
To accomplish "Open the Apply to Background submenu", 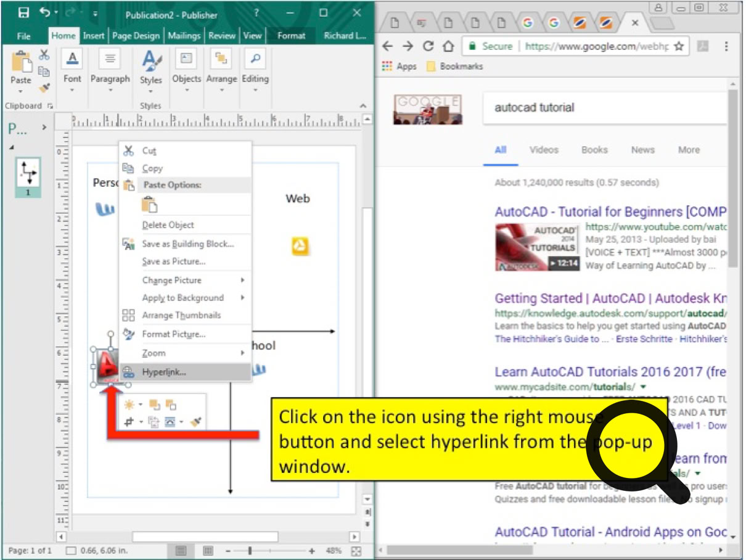I will (x=185, y=298).
